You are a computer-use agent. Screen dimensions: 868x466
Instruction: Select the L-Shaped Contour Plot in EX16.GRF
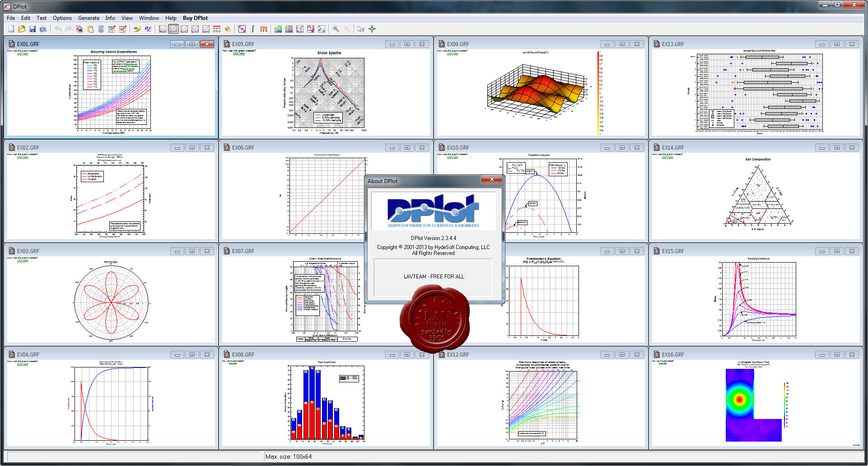tap(753, 405)
